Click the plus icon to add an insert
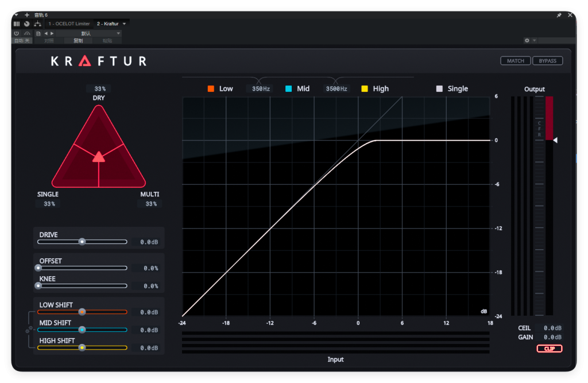The width and height of the screenshot is (588, 383). [x=26, y=15]
